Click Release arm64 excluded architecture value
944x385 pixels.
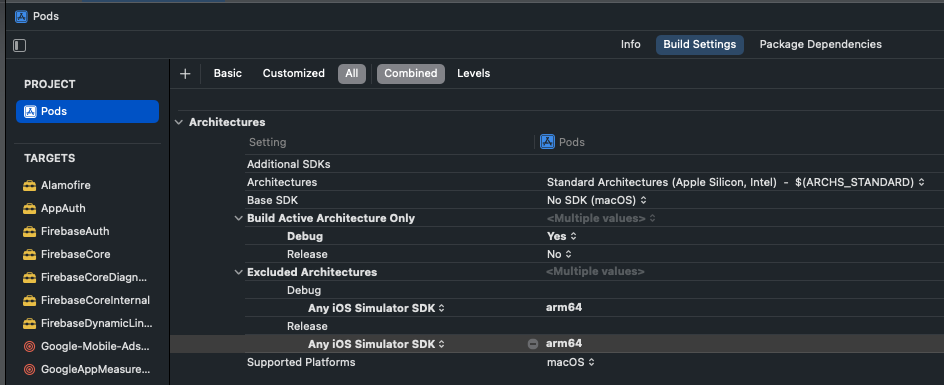pos(564,344)
